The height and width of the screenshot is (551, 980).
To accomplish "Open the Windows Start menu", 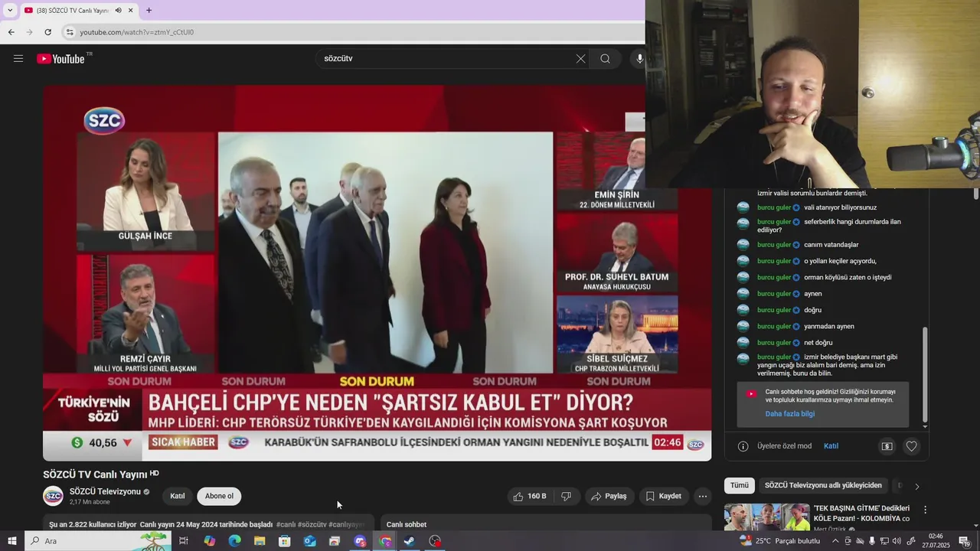I will click(x=11, y=541).
